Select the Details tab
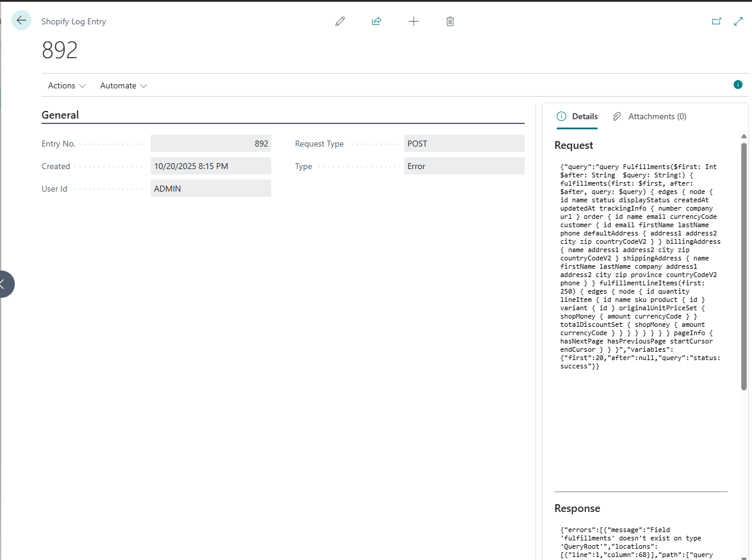The width and height of the screenshot is (752, 560). [578, 116]
